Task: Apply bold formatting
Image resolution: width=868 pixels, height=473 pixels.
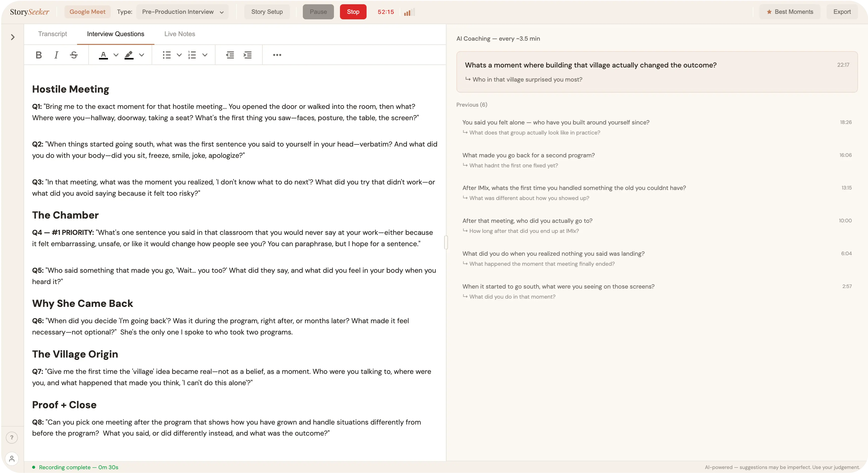Action: pyautogui.click(x=38, y=55)
